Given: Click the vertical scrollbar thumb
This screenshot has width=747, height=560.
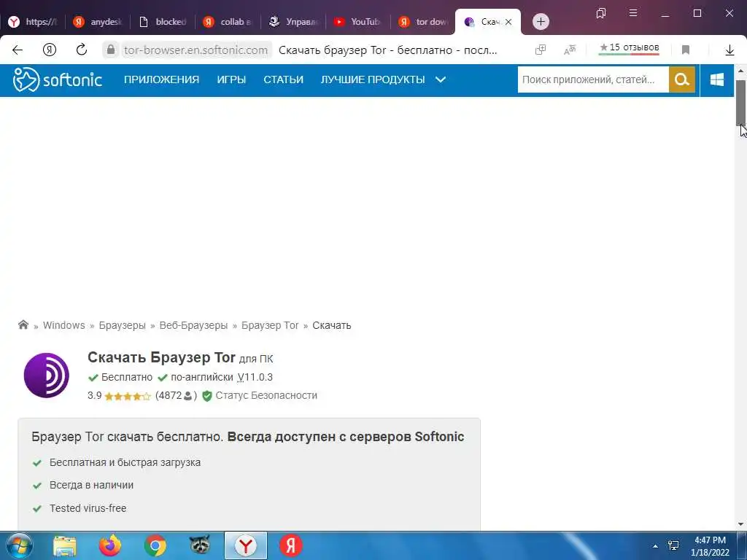Looking at the screenshot, I should coord(741,102).
